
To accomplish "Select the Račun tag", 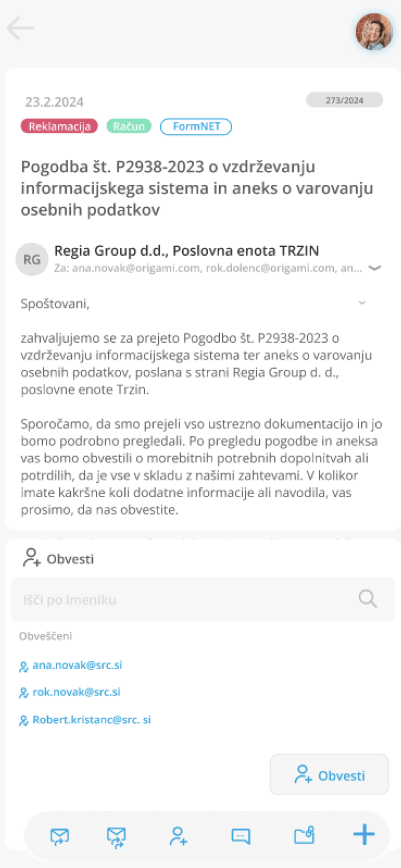I will point(129,126).
